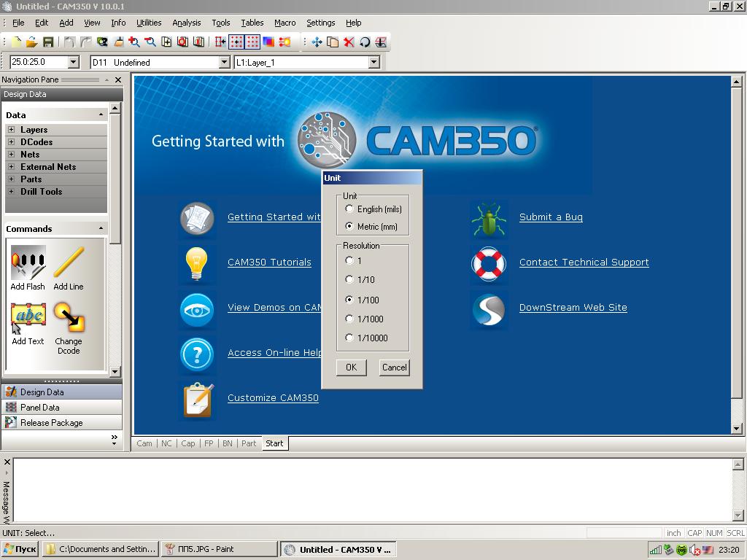This screenshot has height=560, width=747.
Task: Click the Submit a Bug beetle icon
Action: coord(488,219)
